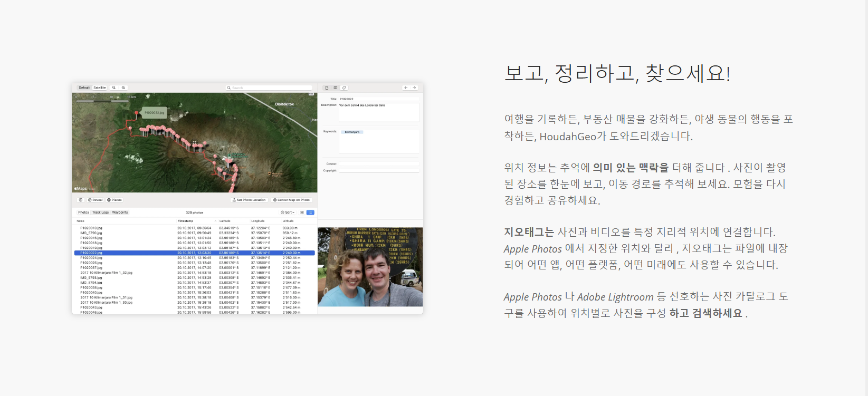Screen dimensions: 868x396
Task: Select row P1020026.jpg
Action: tap(195, 263)
